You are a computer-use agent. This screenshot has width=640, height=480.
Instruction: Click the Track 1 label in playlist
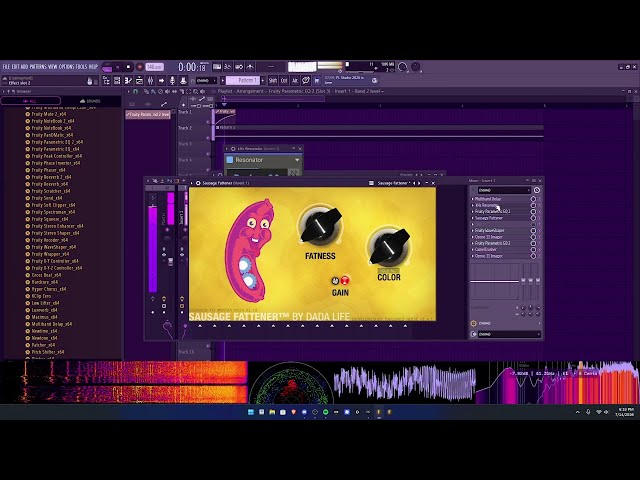[184, 112]
